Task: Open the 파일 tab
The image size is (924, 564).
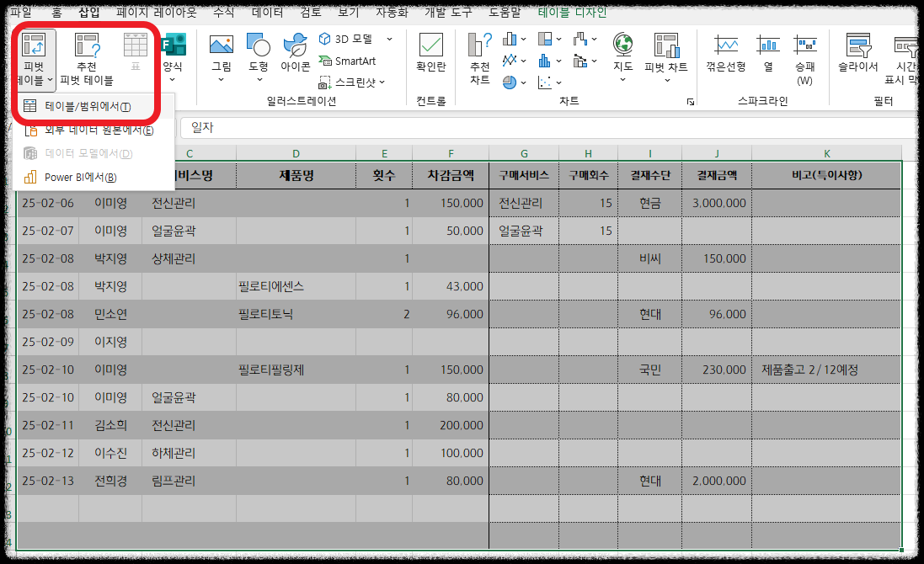Action: point(21,12)
